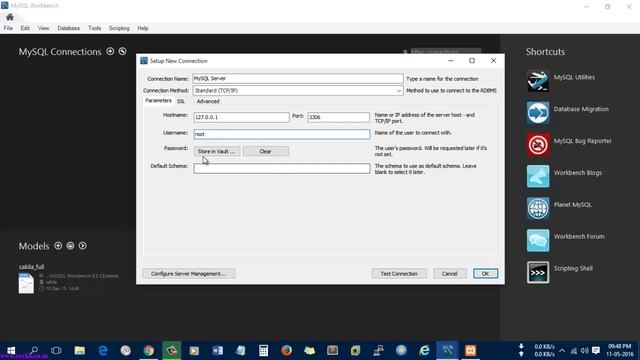The width and height of the screenshot is (640, 360).
Task: Click the taskbar clock and date
Action: coord(620,351)
